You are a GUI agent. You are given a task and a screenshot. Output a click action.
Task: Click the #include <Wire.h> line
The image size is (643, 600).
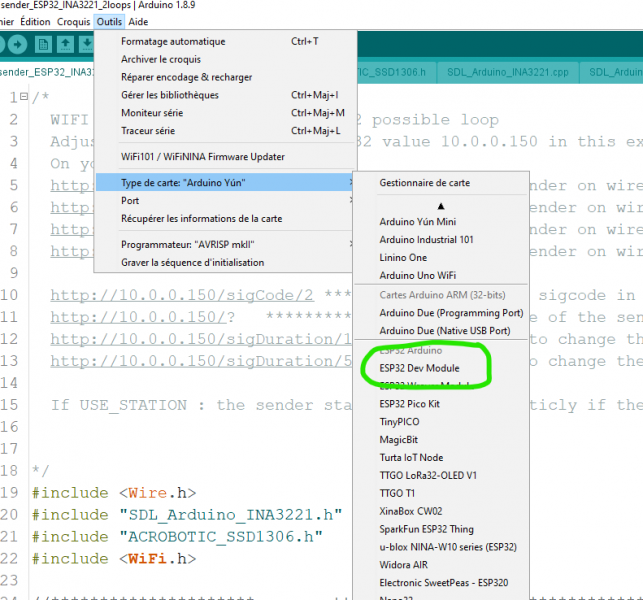[114, 493]
